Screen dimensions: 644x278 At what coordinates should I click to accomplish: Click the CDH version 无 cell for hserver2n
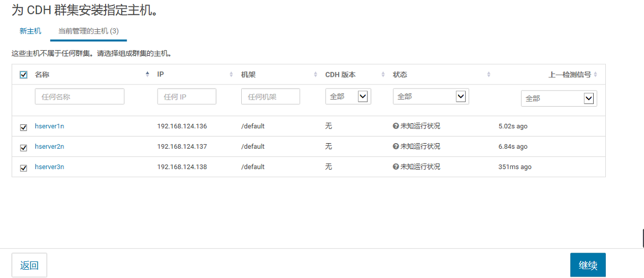coord(329,146)
